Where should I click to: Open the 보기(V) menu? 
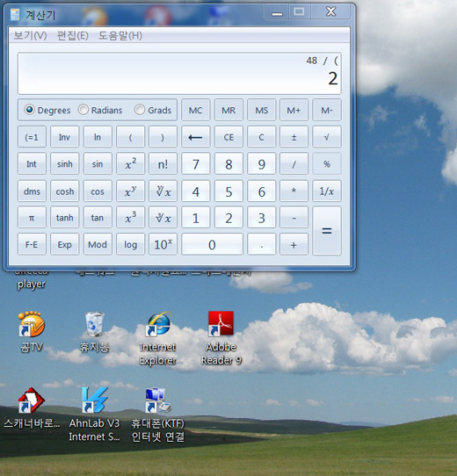(x=30, y=35)
